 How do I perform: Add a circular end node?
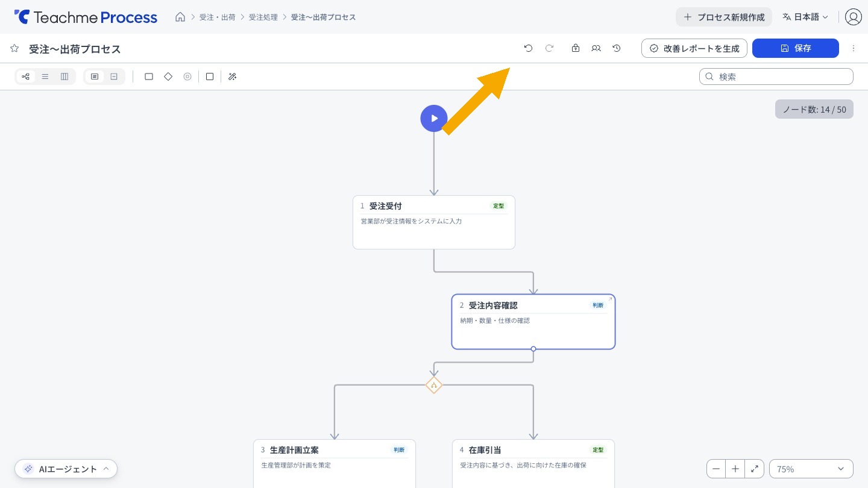point(187,77)
